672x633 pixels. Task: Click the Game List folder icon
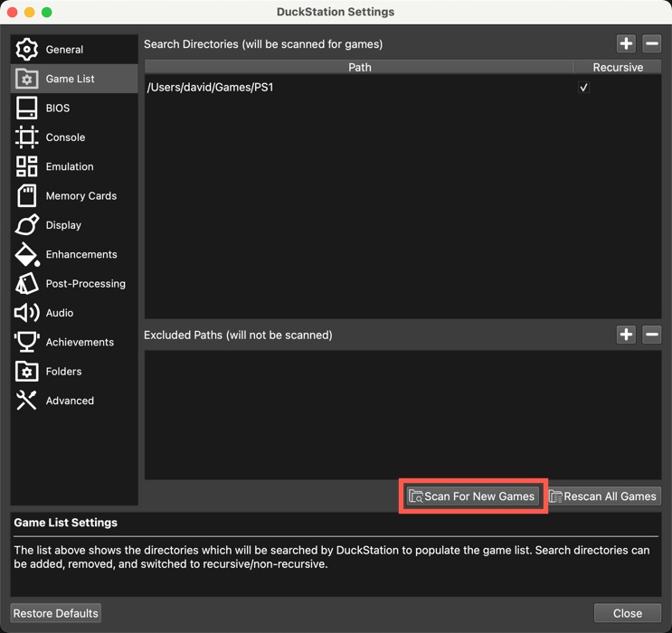coord(26,79)
